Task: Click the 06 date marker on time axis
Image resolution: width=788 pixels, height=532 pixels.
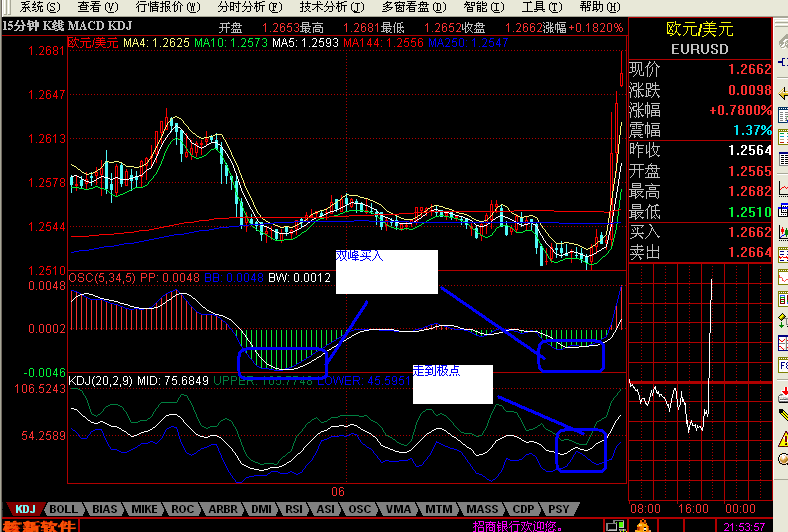Action: 338,492
